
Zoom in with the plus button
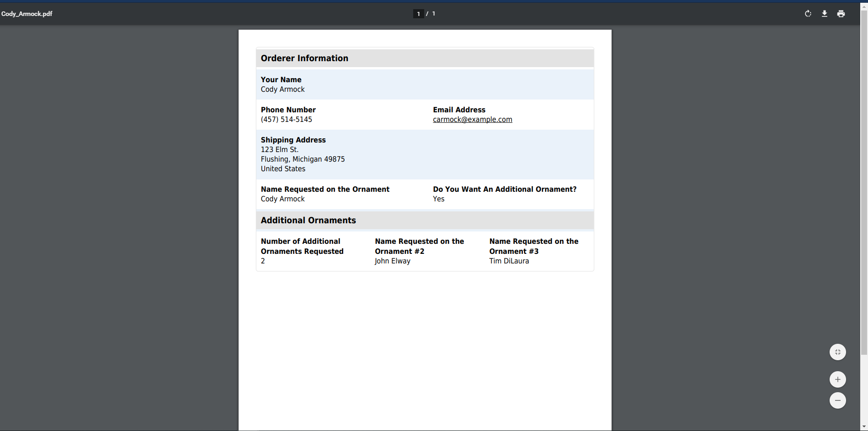point(837,379)
